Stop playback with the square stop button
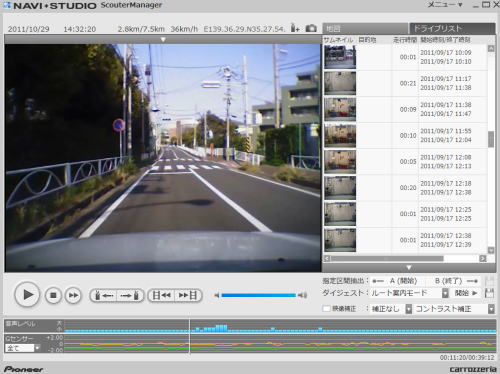 pyautogui.click(x=53, y=295)
